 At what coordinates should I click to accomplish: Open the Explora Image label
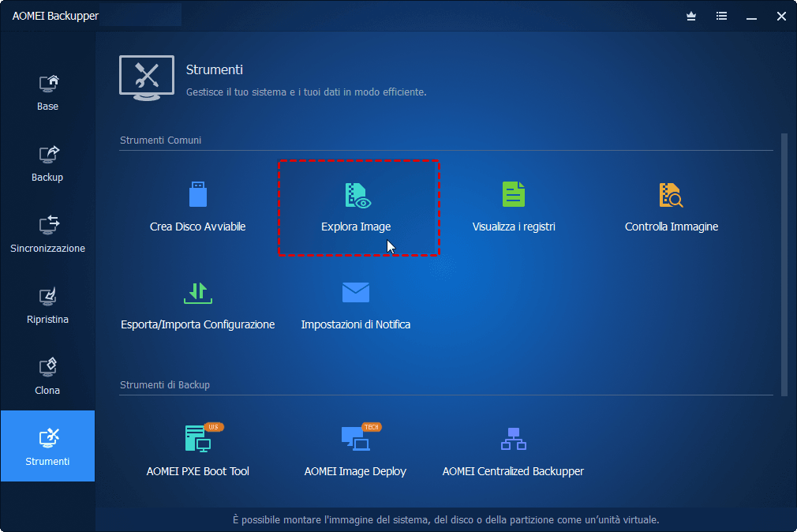[x=356, y=227]
